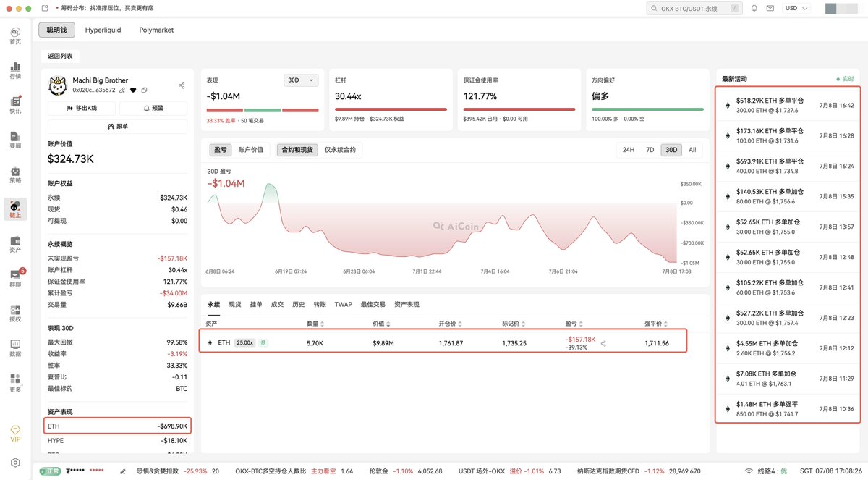The height and width of the screenshot is (480, 868).
Task: Click 返回列表 back to list button
Action: (61, 56)
